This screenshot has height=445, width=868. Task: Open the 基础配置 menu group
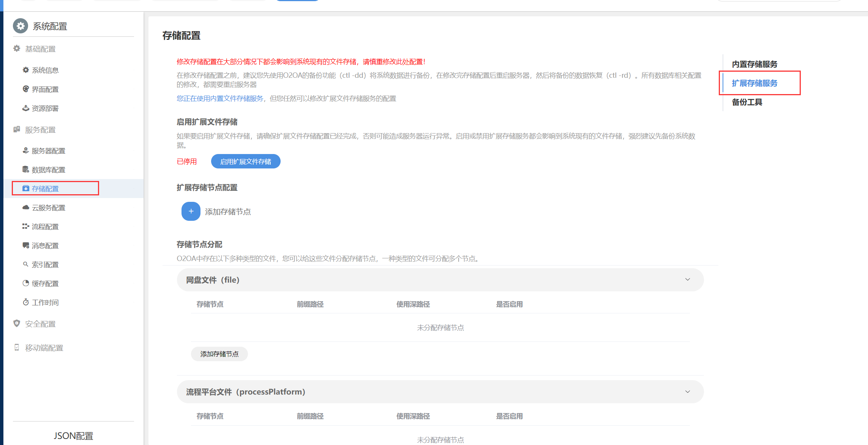point(40,49)
